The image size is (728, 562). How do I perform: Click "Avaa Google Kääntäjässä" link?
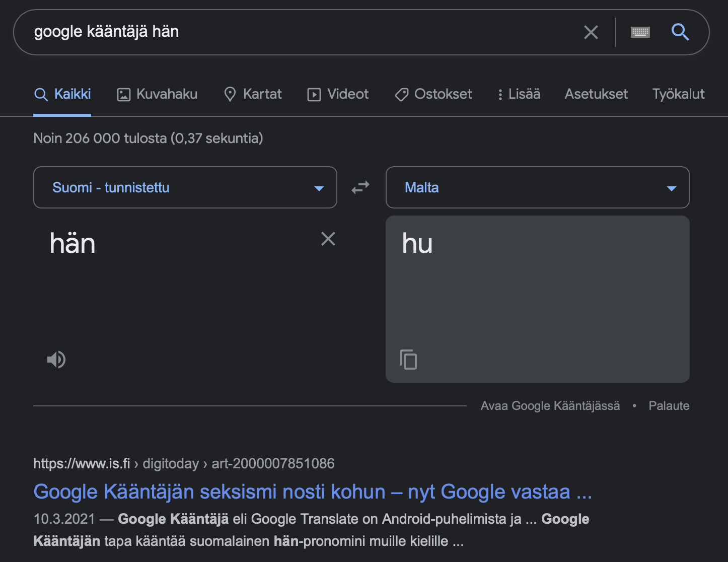click(550, 406)
